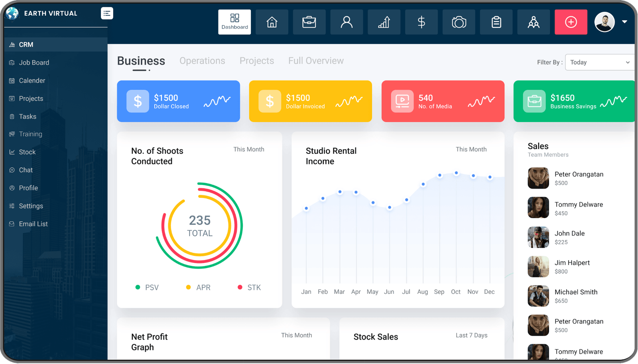Open the bar chart analytics icon
Viewport: 638px width, 364px height.
(x=384, y=22)
